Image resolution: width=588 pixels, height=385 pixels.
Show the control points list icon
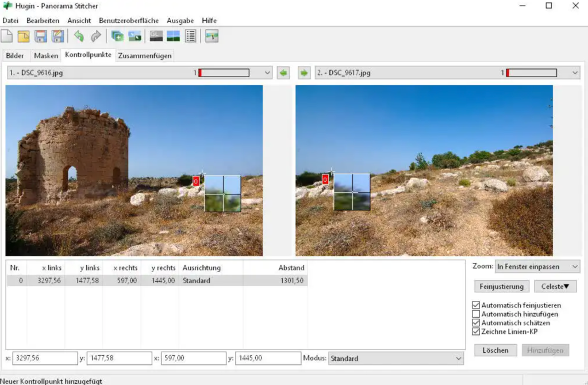click(190, 36)
